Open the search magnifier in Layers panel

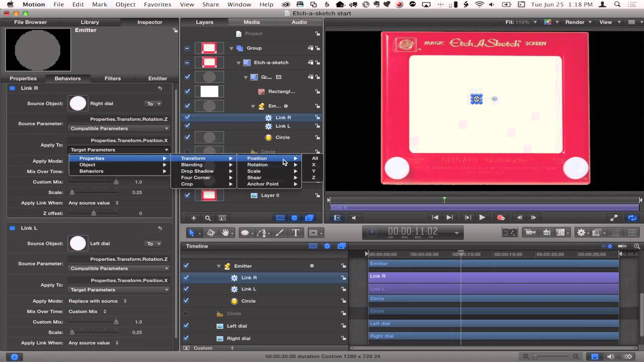208,218
